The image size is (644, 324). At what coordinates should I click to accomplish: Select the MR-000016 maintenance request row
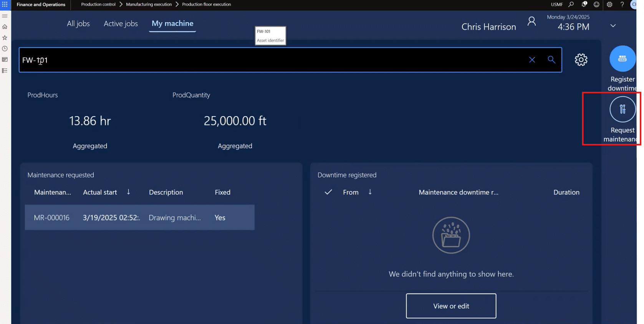(139, 217)
